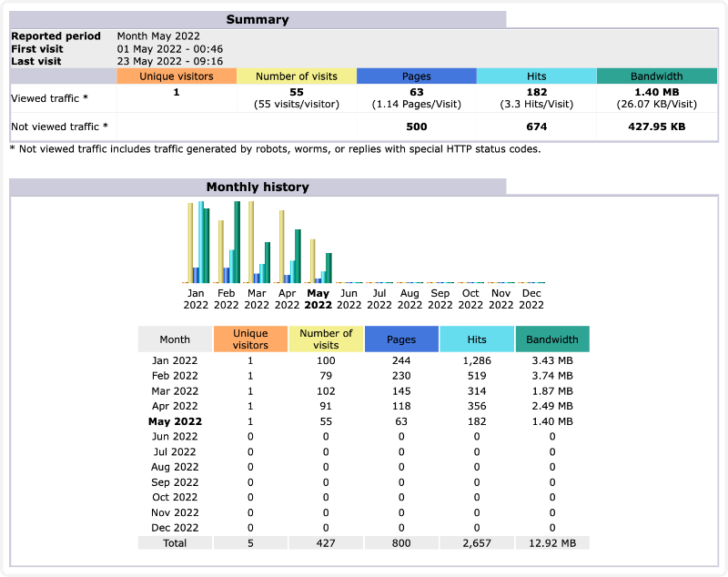The height and width of the screenshot is (577, 728).
Task: Click the Summary section title bar
Action: coord(258,19)
